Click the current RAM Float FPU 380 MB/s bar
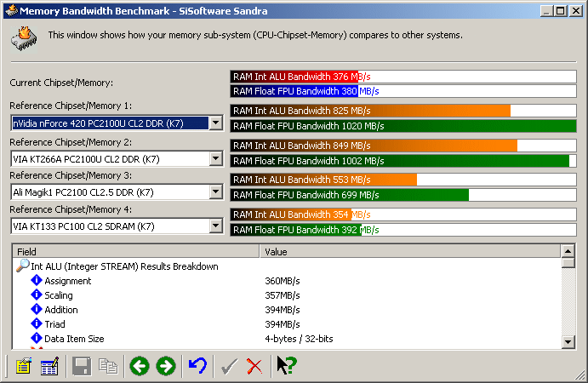 pos(403,91)
